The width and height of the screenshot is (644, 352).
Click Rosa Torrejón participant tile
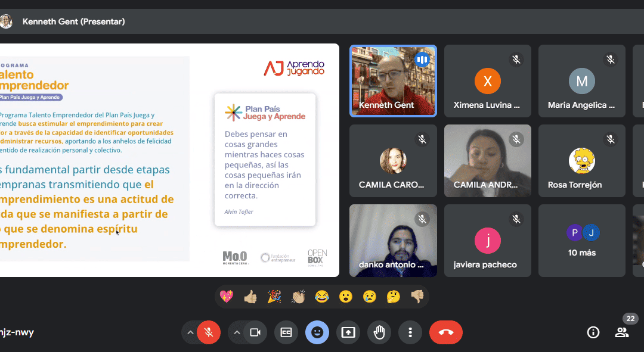pos(582,161)
